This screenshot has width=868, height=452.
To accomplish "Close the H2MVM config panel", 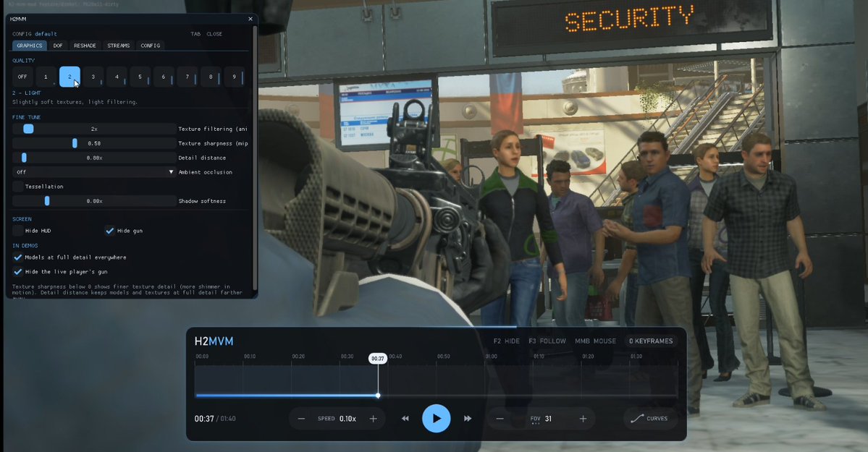I will coord(250,19).
